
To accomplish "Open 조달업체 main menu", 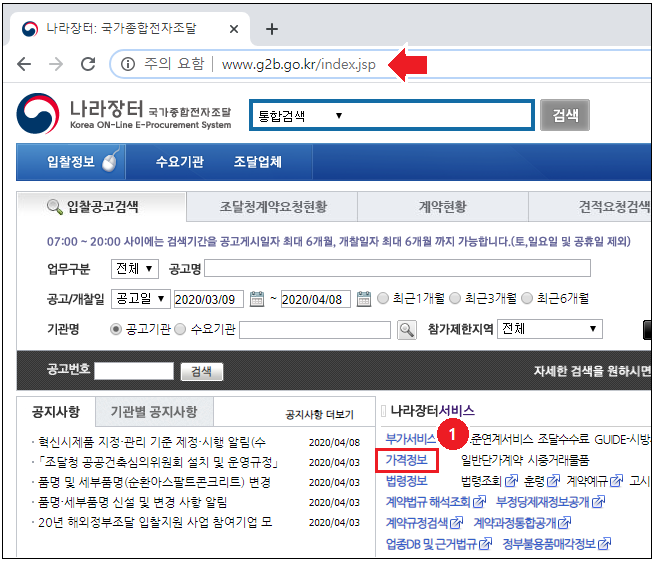I will 257,162.
